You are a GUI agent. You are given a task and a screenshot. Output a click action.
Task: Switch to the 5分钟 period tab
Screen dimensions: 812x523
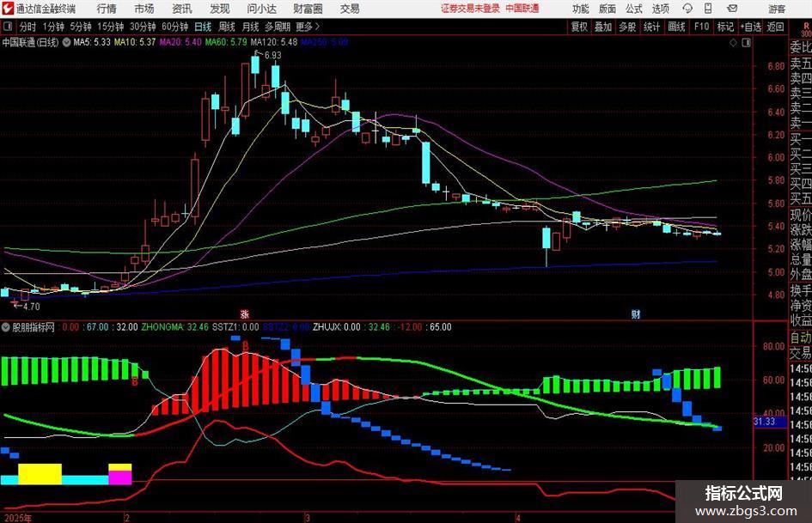coord(81,27)
